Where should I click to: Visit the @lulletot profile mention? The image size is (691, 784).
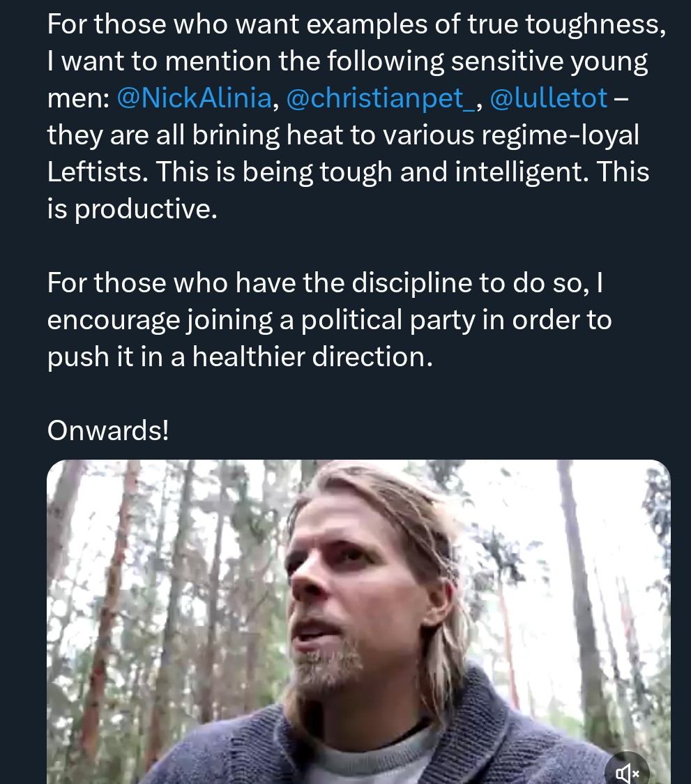pos(548,98)
